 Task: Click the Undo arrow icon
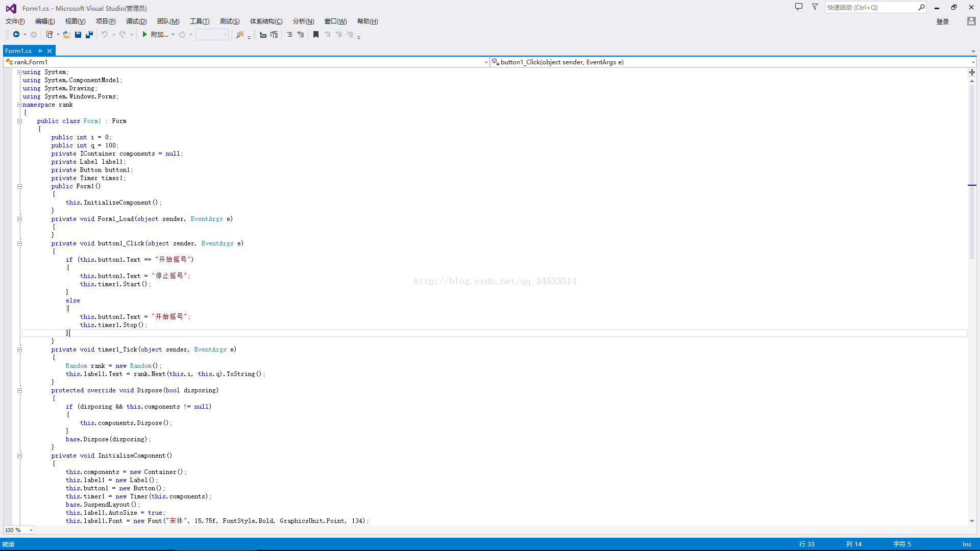click(x=105, y=35)
